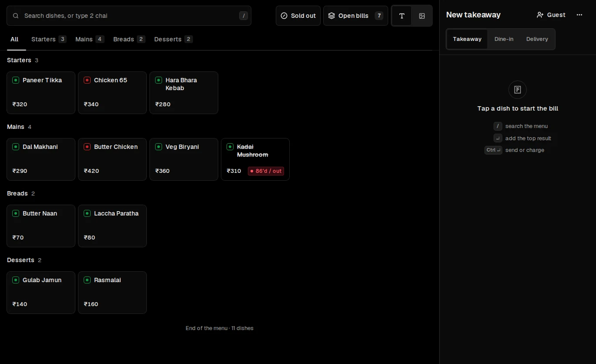Image resolution: width=596 pixels, height=364 pixels.
Task: Add Chicken 65 to the bill
Action: click(x=112, y=93)
